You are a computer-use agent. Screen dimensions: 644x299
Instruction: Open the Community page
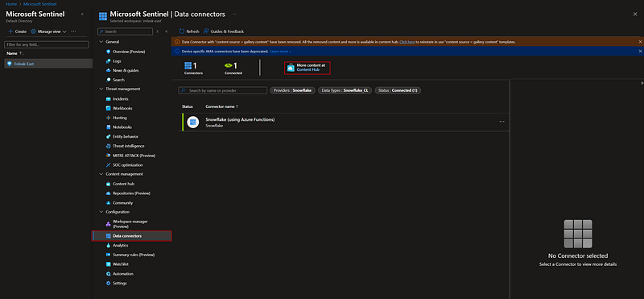(x=122, y=203)
